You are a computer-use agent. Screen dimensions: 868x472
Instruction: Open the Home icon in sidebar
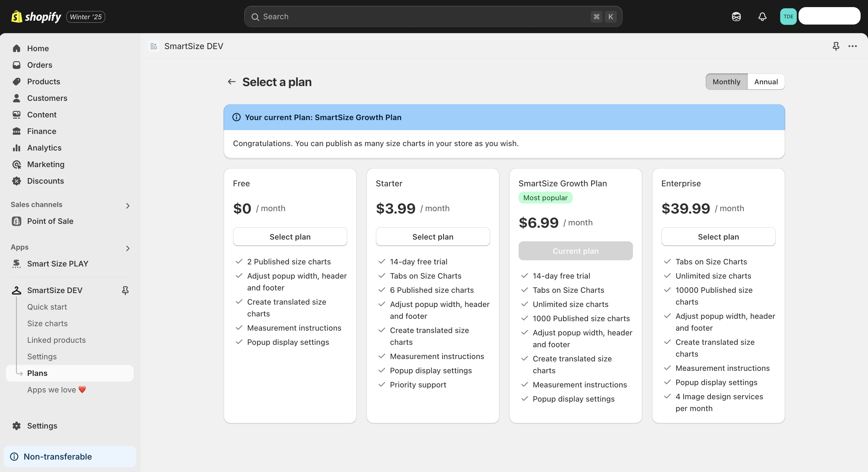17,48
